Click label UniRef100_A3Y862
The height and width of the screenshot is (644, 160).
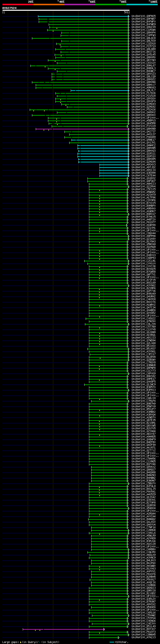coord(143,286)
